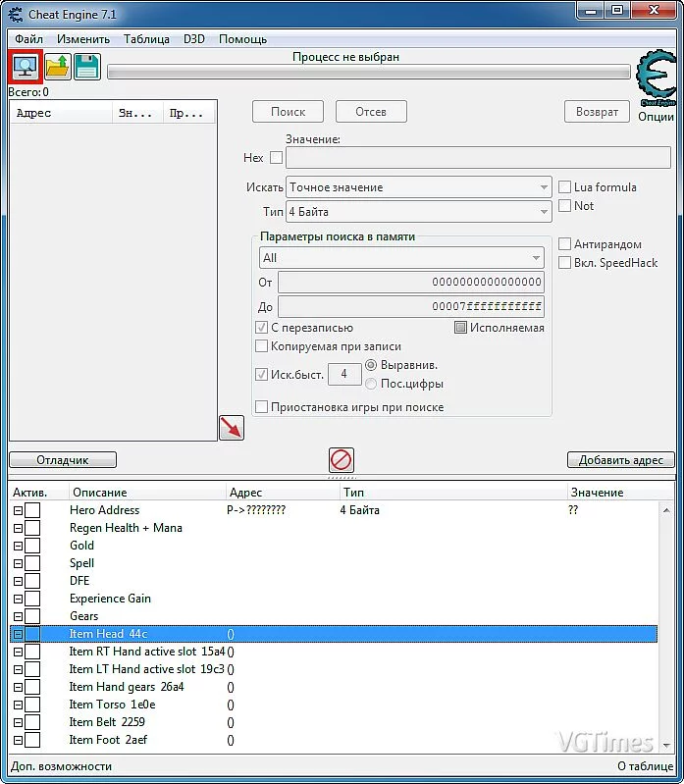This screenshot has width=684, height=784.
Task: Activate Item Belt 2259 checkbox
Action: pyautogui.click(x=32, y=722)
